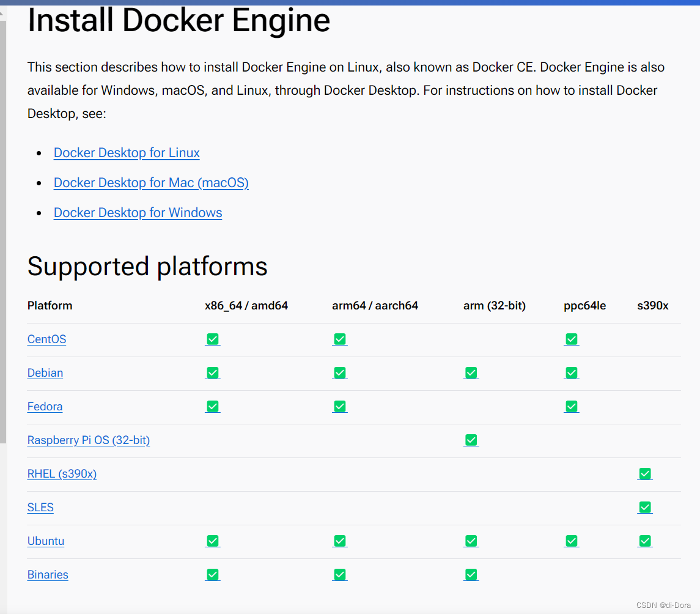Viewport: 700px width, 614px height.
Task: Click the Install Docker Engine heading
Action: click(x=179, y=21)
